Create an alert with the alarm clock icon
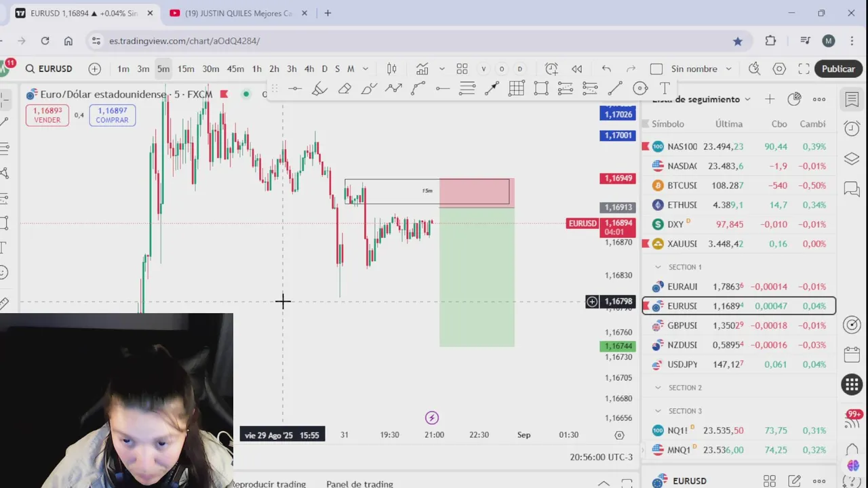Image resolution: width=868 pixels, height=488 pixels. (551, 68)
